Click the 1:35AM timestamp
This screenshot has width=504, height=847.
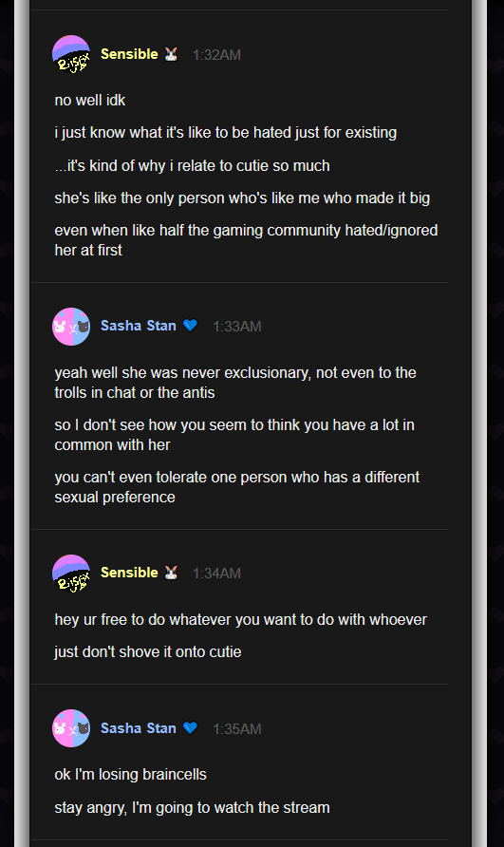pyautogui.click(x=237, y=728)
